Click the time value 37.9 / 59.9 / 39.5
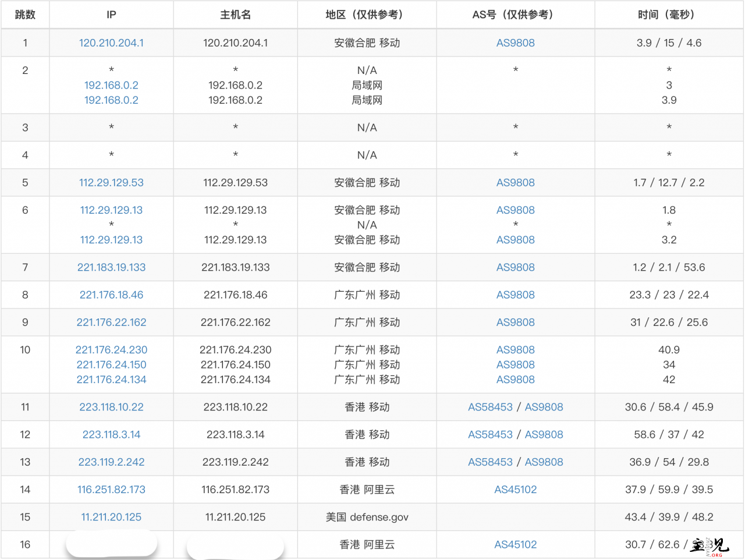The width and height of the screenshot is (745, 560). pyautogui.click(x=669, y=490)
